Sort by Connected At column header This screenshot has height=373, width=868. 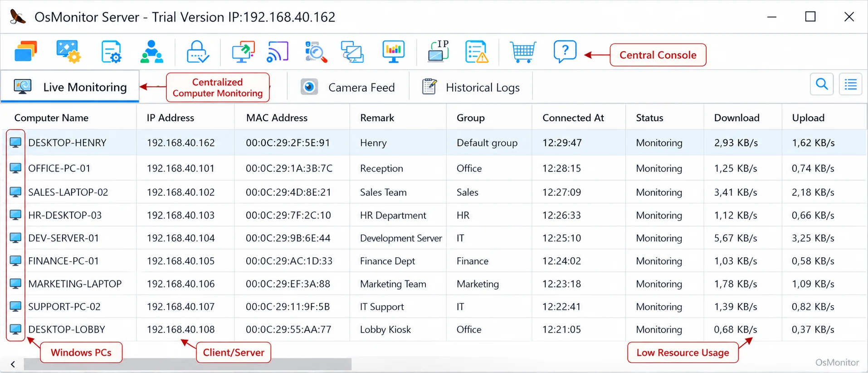tap(573, 118)
